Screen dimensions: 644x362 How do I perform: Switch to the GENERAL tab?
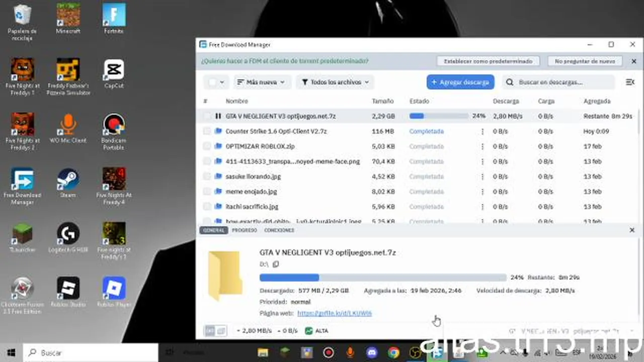click(x=214, y=230)
